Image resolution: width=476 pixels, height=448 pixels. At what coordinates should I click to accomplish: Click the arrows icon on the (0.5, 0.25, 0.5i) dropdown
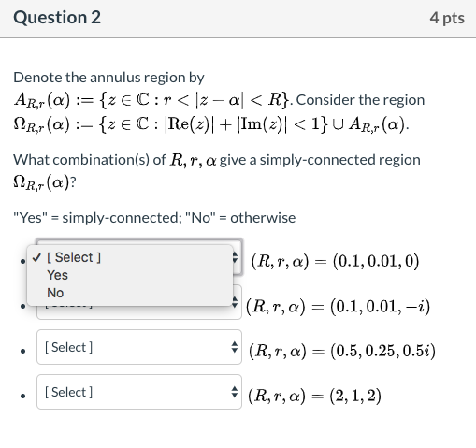[235, 347]
